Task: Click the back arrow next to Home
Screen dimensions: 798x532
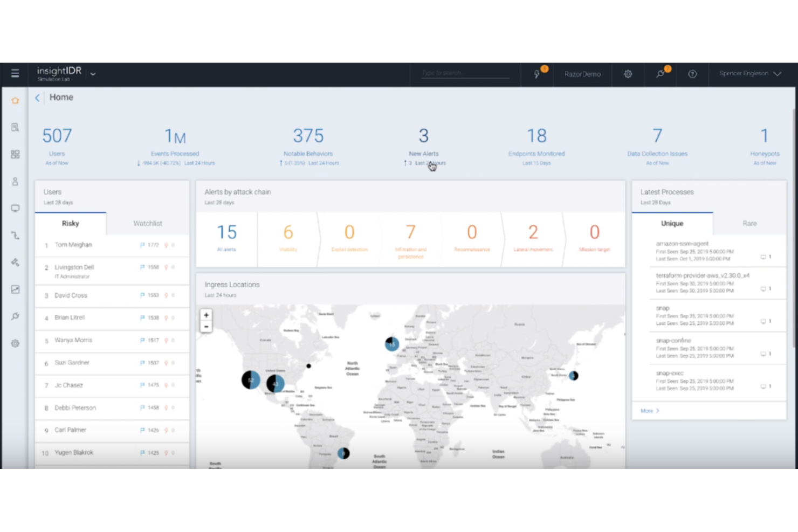Action: click(37, 98)
